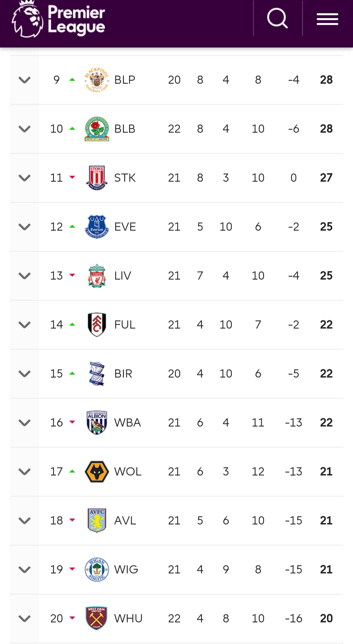Expand the STK row chevron
The height and width of the screenshot is (644, 353).
[25, 178]
